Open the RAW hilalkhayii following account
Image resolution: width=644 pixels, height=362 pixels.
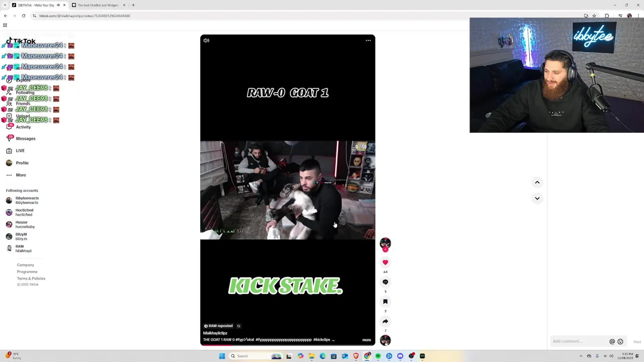[x=19, y=248]
